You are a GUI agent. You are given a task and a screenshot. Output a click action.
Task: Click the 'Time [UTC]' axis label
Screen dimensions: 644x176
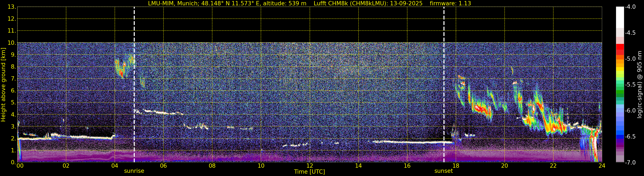coord(310,172)
